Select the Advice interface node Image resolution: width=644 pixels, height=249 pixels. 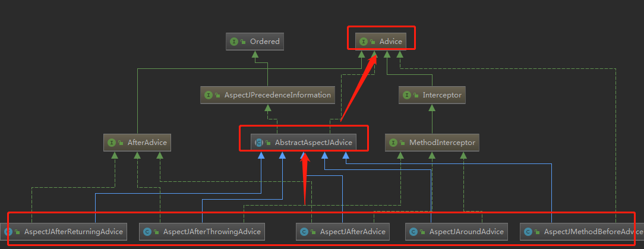point(381,42)
